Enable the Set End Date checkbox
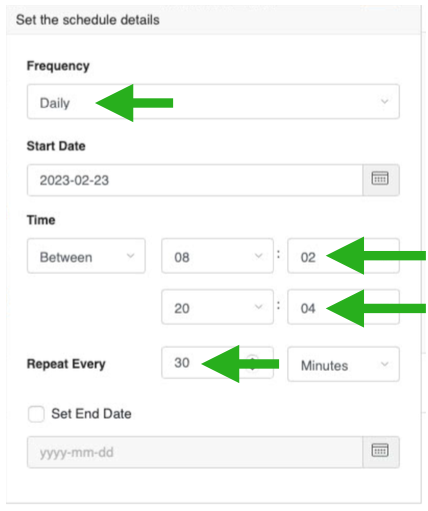The height and width of the screenshot is (511, 428). coord(36,414)
